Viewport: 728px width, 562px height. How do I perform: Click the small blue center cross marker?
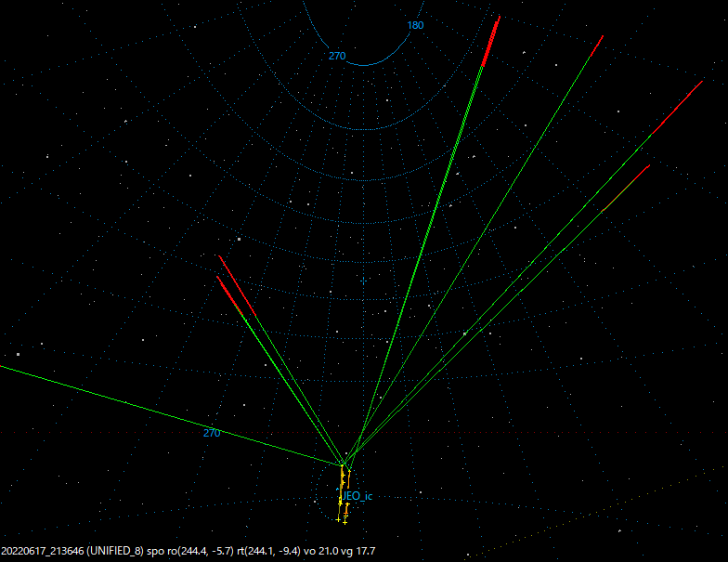[x=363, y=281]
